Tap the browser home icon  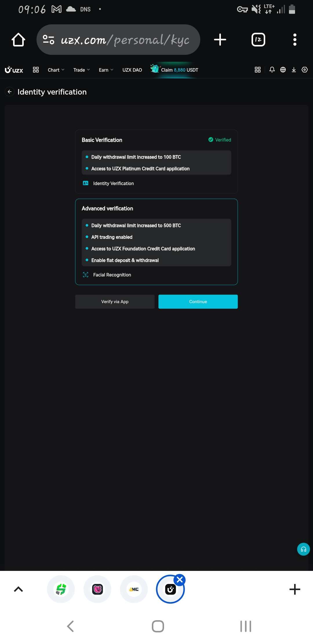tap(18, 40)
